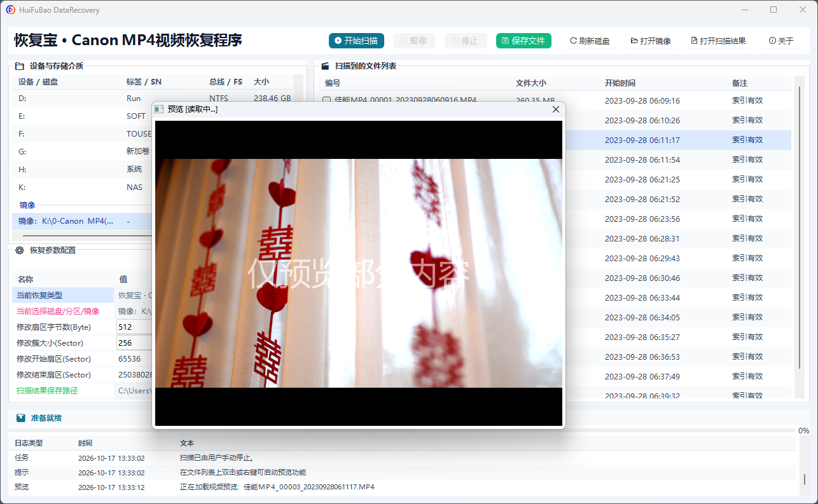Sort by the 文件大小 column header

coord(531,83)
